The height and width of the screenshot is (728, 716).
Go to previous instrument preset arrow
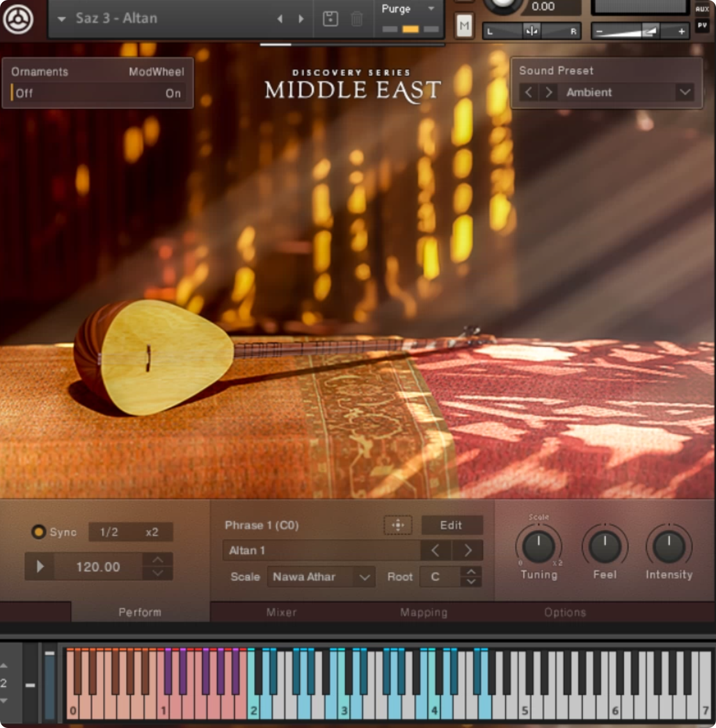click(280, 19)
